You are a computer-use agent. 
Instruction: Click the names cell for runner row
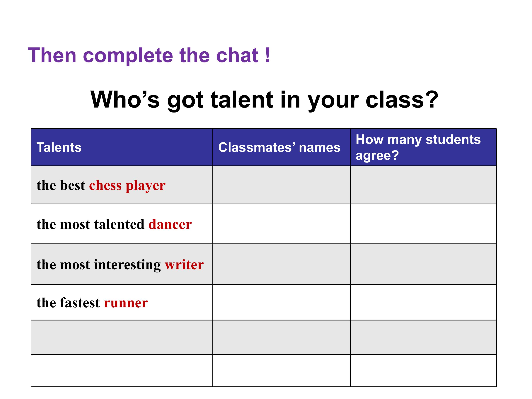(x=281, y=302)
